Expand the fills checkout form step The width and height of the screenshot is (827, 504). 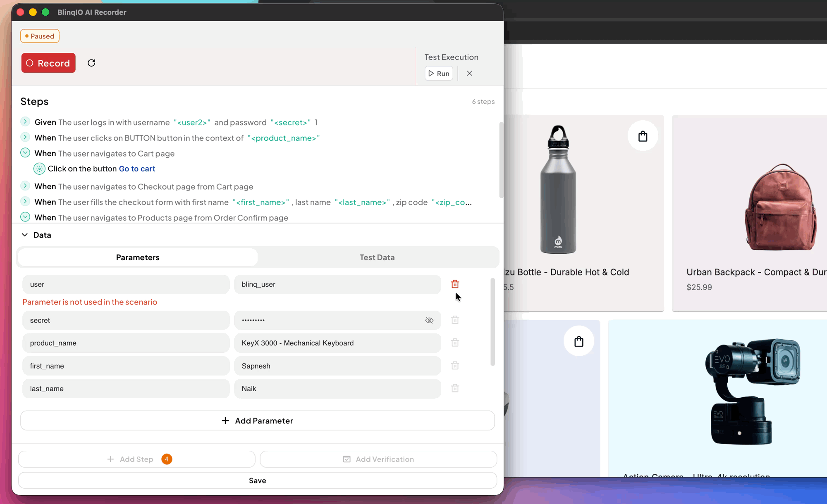25,202
